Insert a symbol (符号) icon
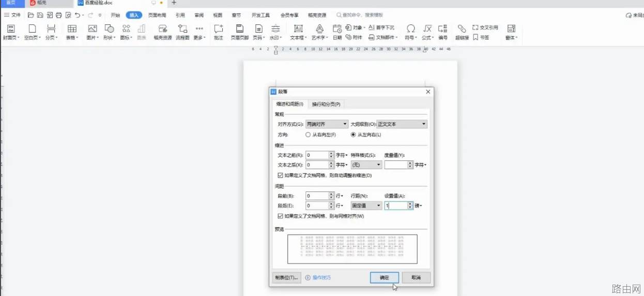Screen dimensions: 644x296 411,29
